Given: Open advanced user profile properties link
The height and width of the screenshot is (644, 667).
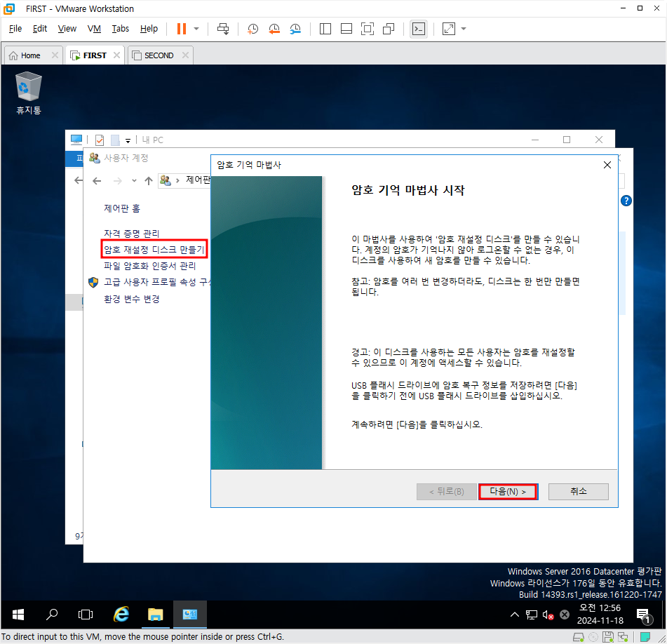Looking at the screenshot, I should (x=157, y=282).
